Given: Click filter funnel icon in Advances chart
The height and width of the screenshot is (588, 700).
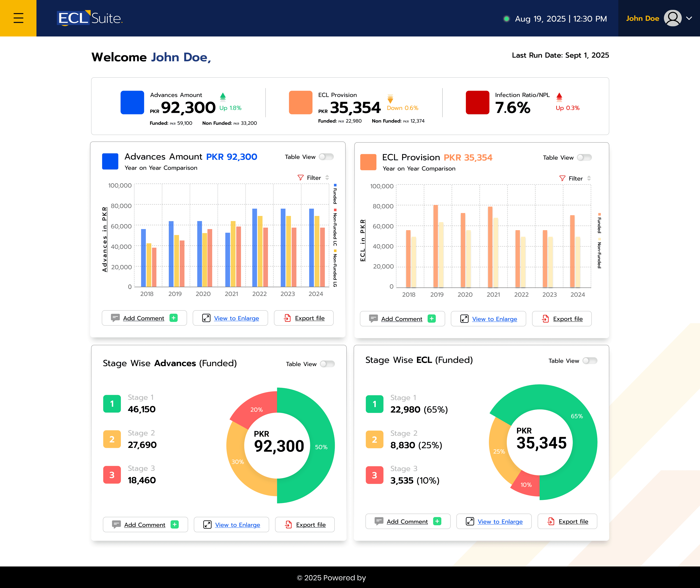Looking at the screenshot, I should coord(300,178).
